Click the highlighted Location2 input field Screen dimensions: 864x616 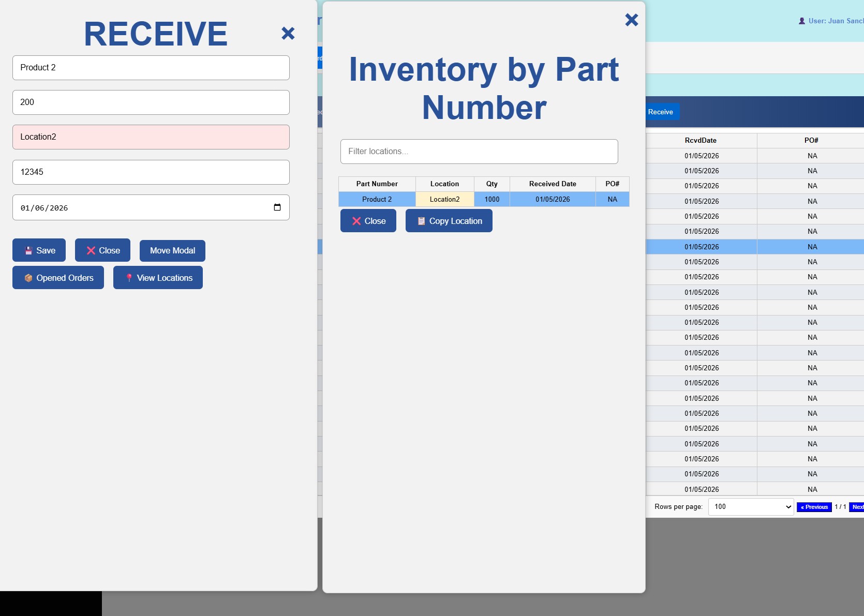pos(151,137)
